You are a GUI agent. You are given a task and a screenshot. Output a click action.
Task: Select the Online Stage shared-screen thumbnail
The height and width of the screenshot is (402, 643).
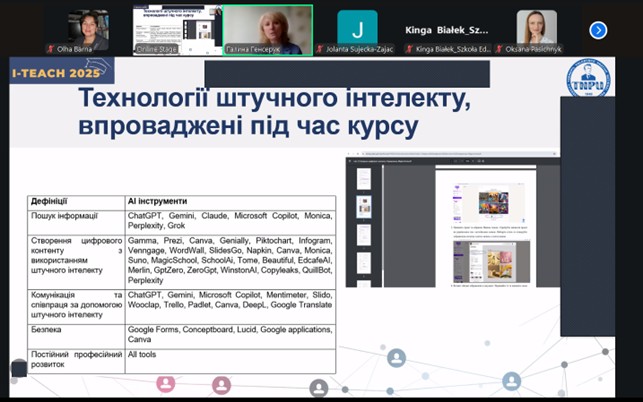pyautogui.click(x=177, y=30)
